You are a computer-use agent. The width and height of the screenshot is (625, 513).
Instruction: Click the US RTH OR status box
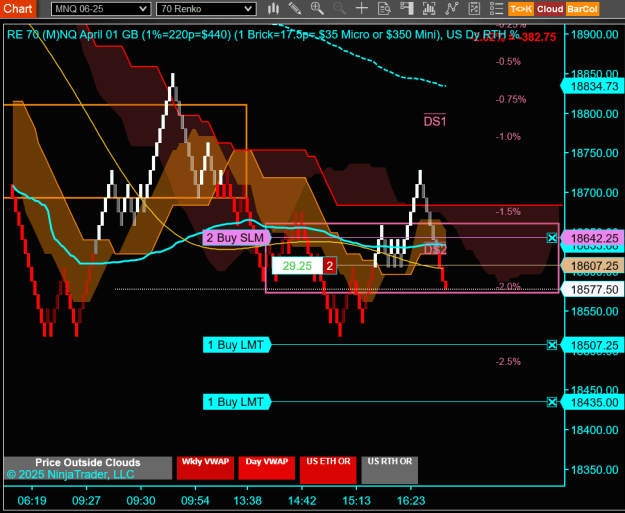pos(389,470)
